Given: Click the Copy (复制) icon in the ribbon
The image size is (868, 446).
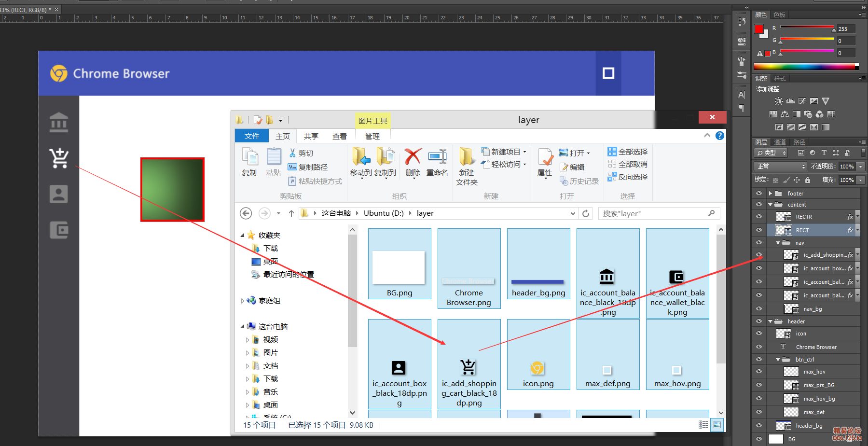Looking at the screenshot, I should tap(249, 157).
